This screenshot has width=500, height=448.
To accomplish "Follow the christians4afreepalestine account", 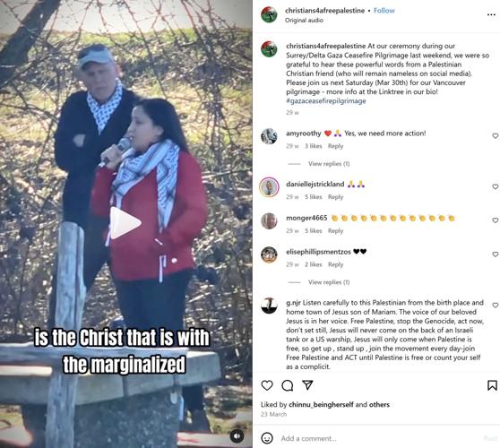I will pos(384,11).
